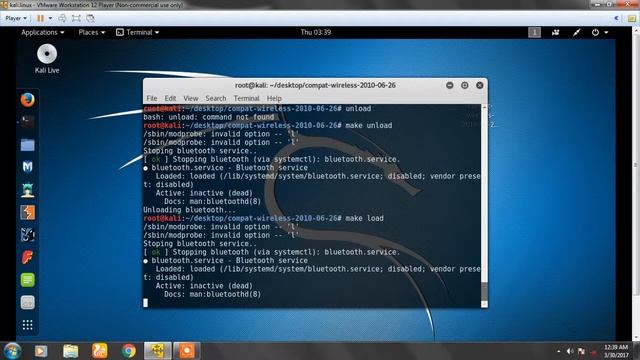Open the Files folder icon in the dock
Image resolution: width=640 pixels, height=360 pixels.
[x=27, y=144]
